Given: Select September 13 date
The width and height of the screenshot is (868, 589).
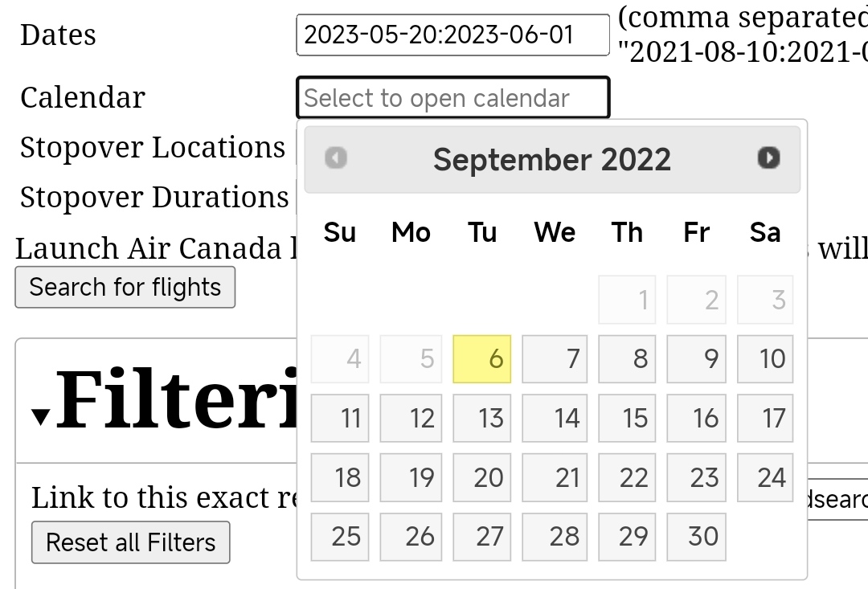Looking at the screenshot, I should pyautogui.click(x=482, y=418).
